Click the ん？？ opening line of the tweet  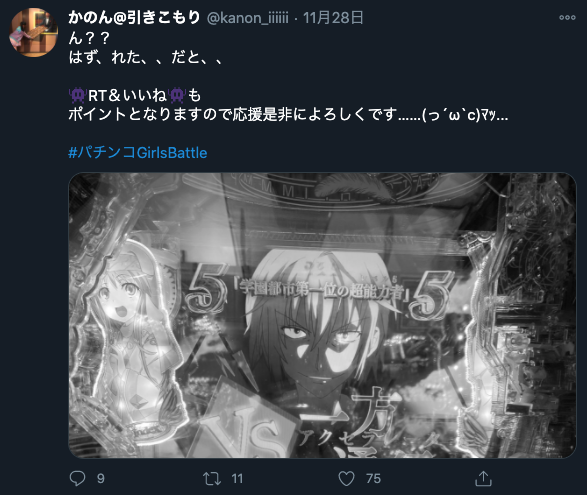[89, 38]
